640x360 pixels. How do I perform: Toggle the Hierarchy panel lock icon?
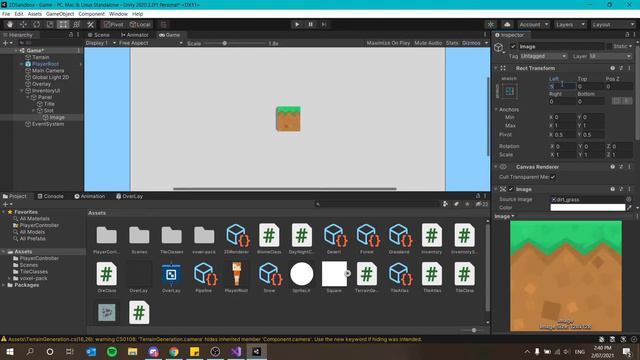click(71, 35)
